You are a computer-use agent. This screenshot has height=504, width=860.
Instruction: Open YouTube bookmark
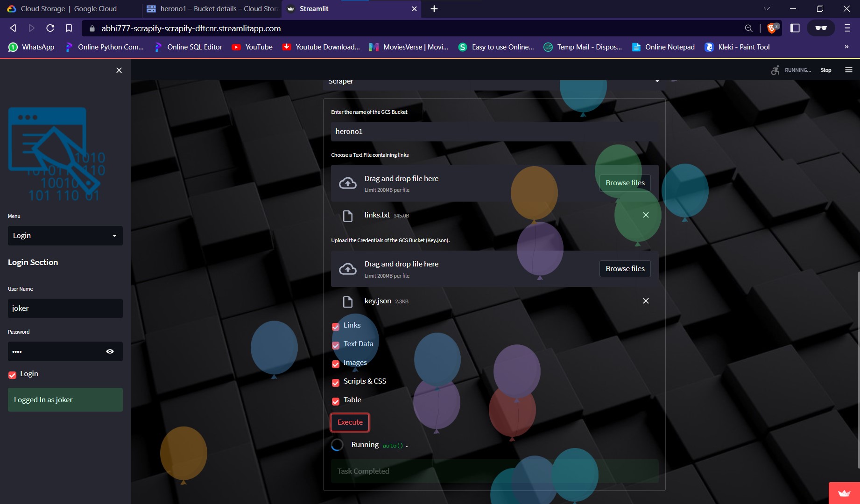[252, 47]
